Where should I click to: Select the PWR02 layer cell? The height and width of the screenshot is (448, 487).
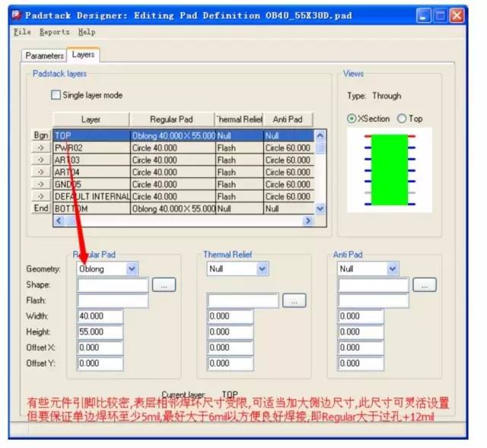coord(91,148)
